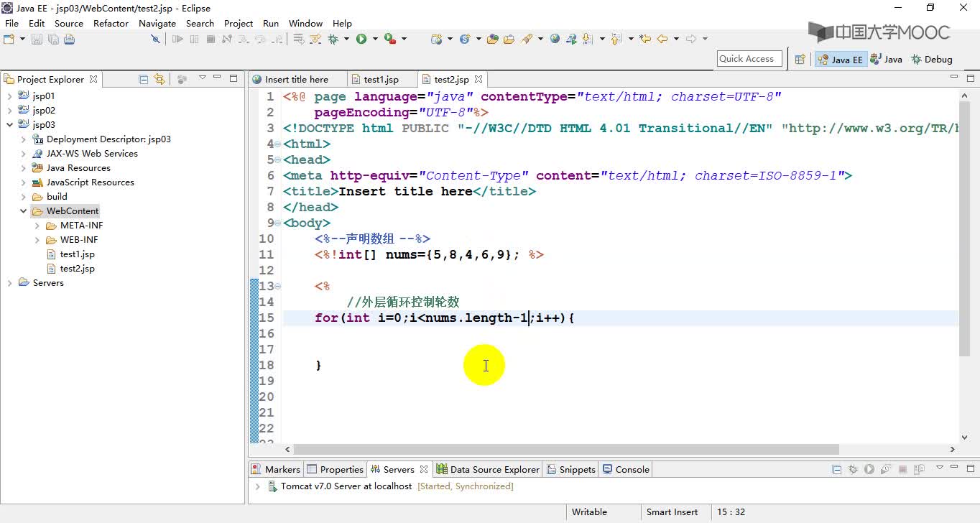
Task: Click the Debug bug icon
Action: [333, 39]
